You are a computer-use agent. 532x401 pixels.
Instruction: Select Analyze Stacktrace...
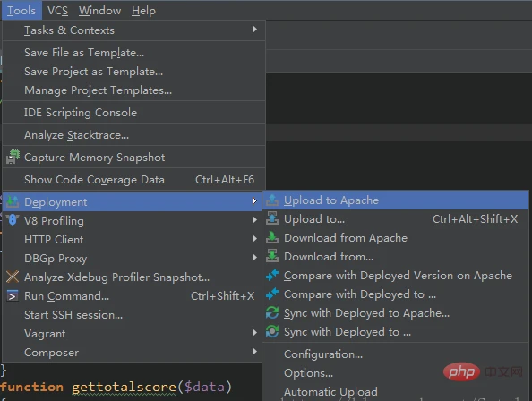[x=133, y=135]
